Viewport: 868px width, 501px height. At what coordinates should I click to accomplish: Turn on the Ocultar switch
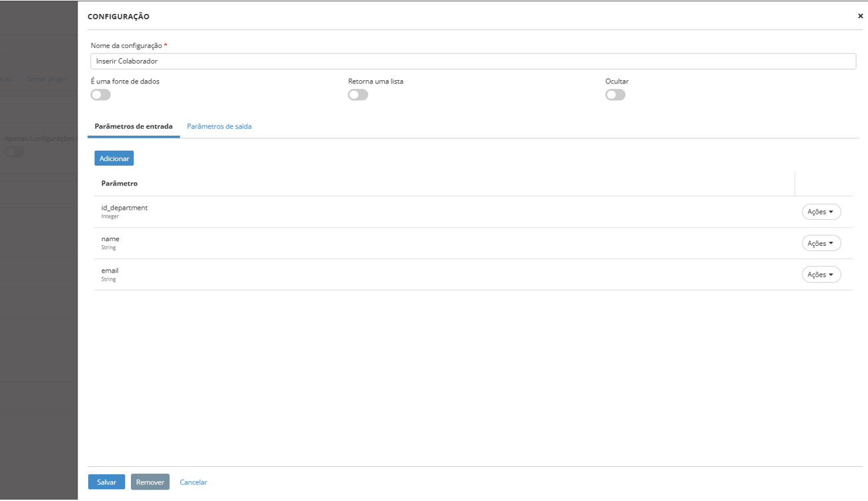(x=615, y=95)
